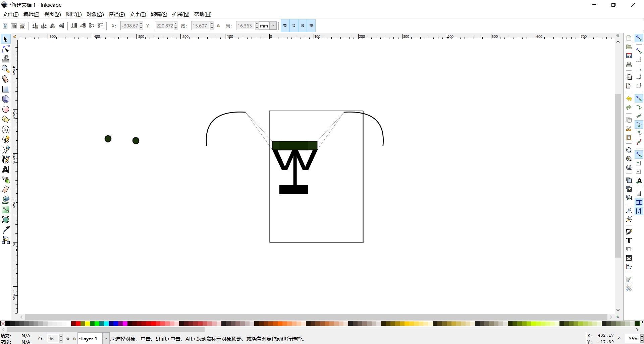Select the Selector arrow tool
Image resolution: width=644 pixels, height=344 pixels.
click(5, 39)
